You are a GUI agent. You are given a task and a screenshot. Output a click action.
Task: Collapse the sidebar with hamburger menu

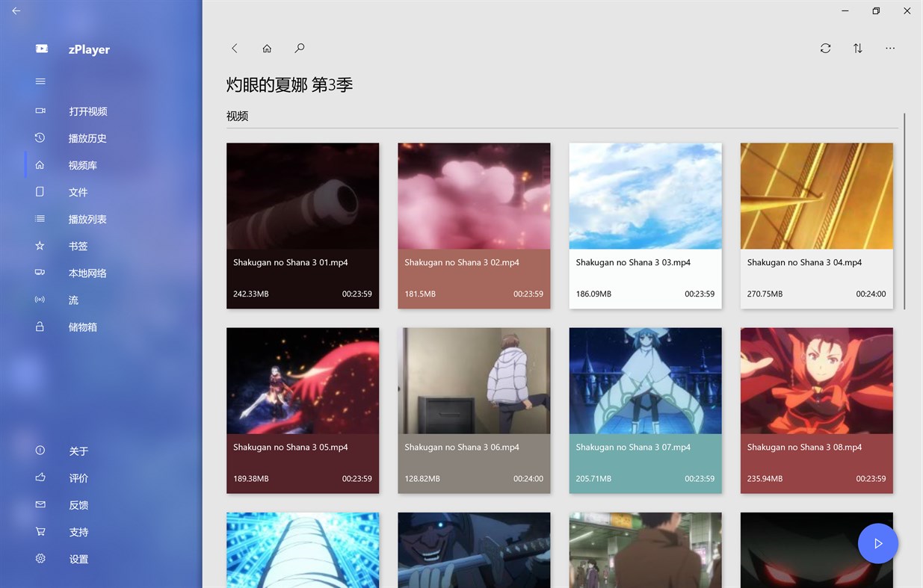pos(40,81)
